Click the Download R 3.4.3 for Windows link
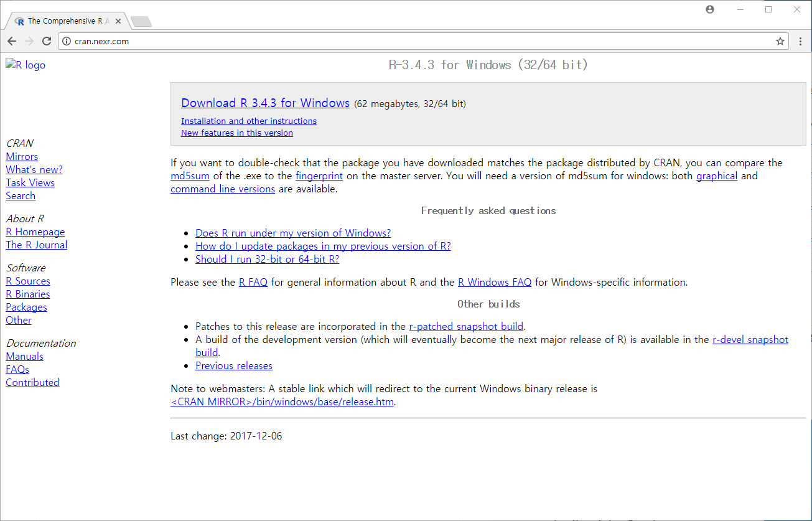Image resolution: width=812 pixels, height=521 pixels. point(265,103)
